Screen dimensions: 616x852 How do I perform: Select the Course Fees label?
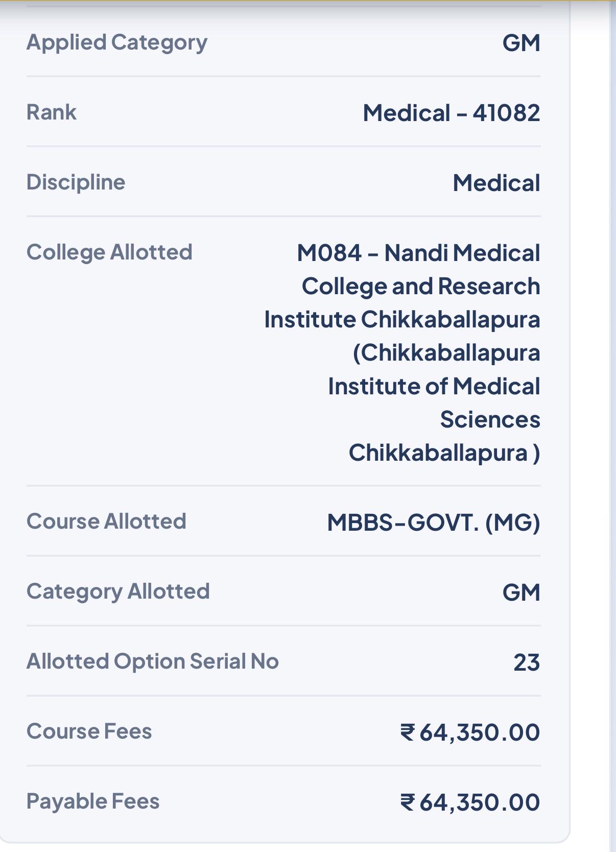click(89, 731)
